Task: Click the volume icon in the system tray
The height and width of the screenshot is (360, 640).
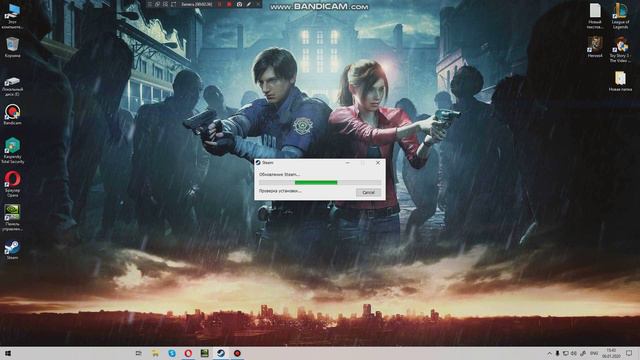Action: pyautogui.click(x=573, y=353)
